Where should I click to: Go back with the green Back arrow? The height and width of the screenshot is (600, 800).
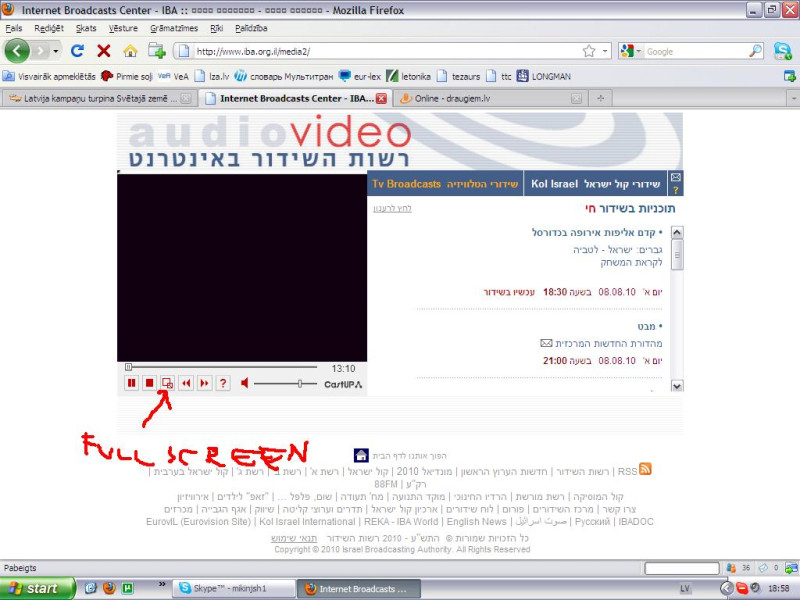(17, 51)
